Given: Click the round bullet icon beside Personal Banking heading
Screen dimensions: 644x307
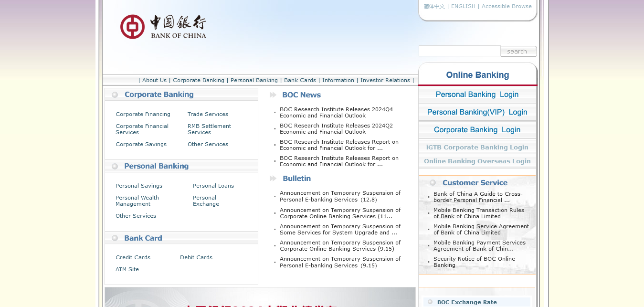Looking at the screenshot, I should tap(115, 166).
